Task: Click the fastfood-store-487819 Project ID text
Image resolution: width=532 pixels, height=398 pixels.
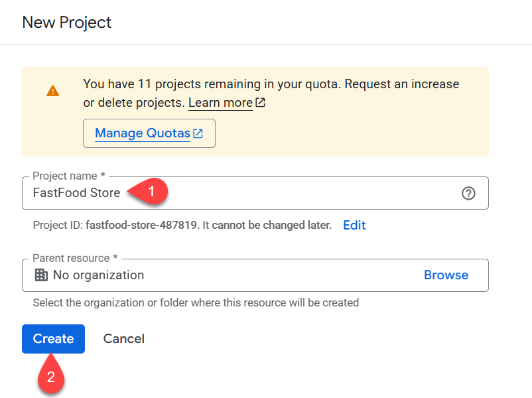Action: 142,226
